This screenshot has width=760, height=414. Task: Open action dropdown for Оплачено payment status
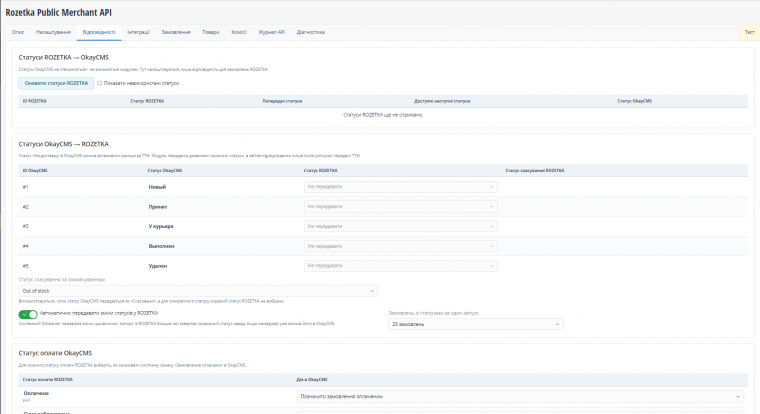[520, 397]
